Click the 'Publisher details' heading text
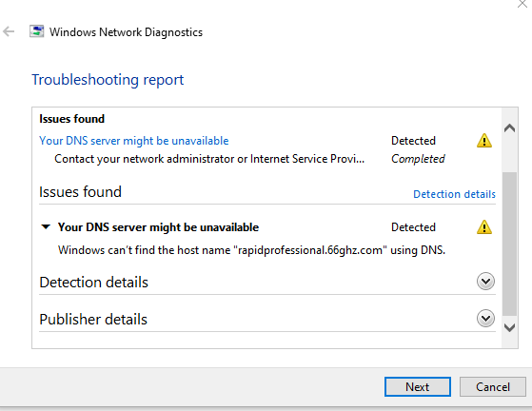This screenshot has width=532, height=411. pos(93,320)
